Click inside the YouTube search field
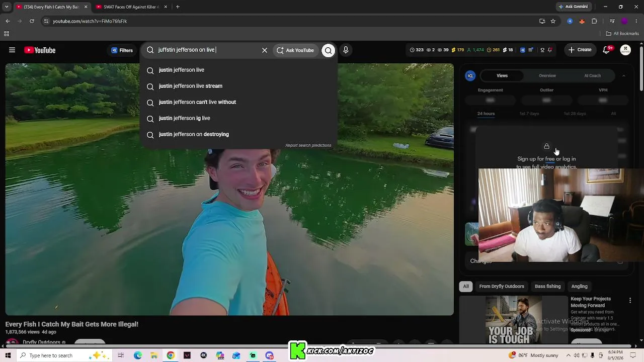 (x=206, y=50)
